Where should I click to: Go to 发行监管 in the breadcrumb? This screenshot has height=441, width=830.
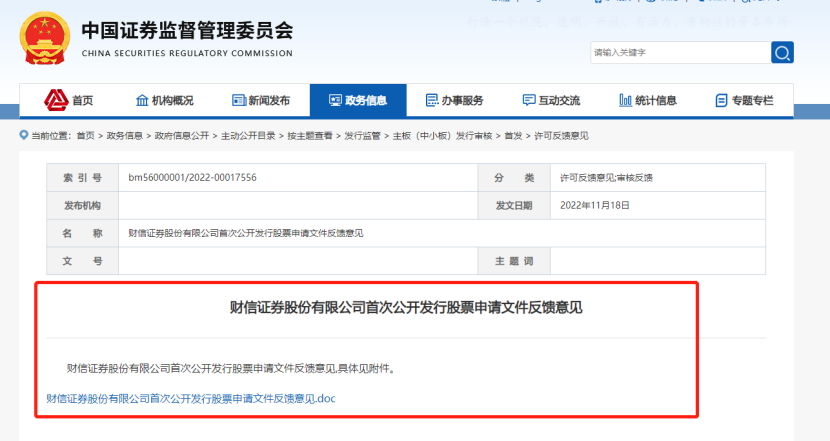[x=362, y=136]
